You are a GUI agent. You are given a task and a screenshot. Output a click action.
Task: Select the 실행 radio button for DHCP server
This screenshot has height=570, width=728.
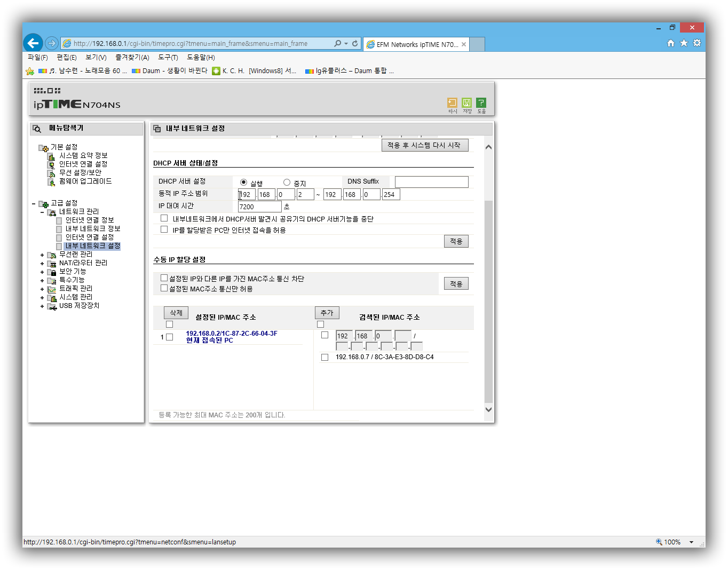click(x=243, y=183)
